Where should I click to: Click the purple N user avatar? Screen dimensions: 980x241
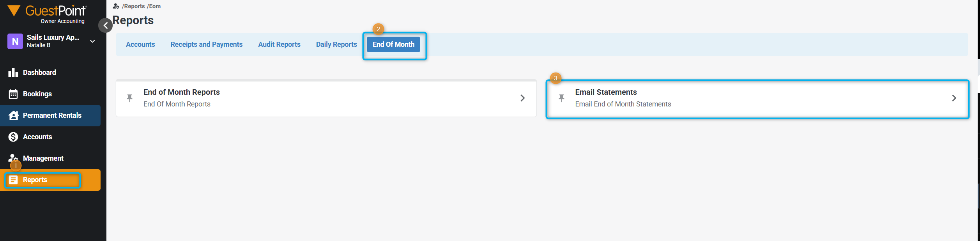(x=15, y=41)
